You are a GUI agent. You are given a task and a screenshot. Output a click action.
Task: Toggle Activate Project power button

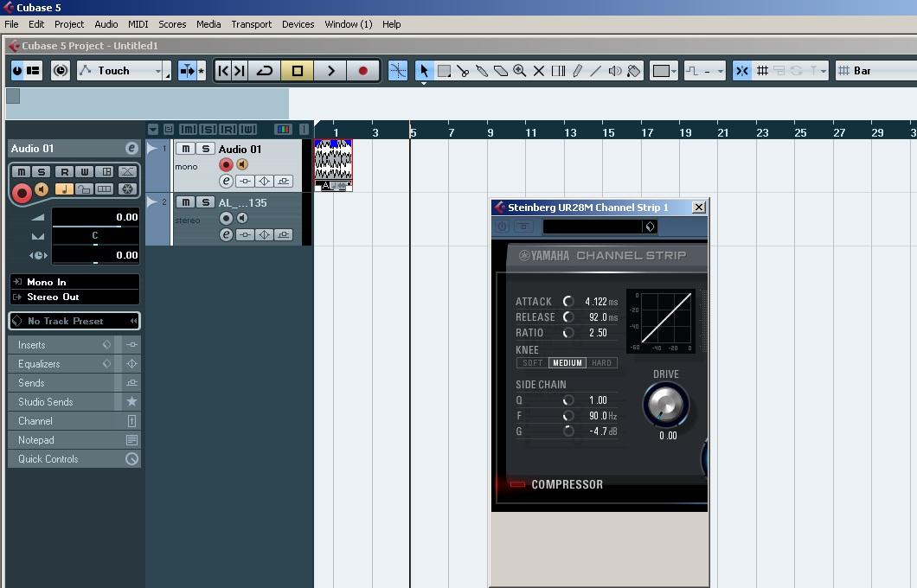pyautogui.click(x=17, y=71)
